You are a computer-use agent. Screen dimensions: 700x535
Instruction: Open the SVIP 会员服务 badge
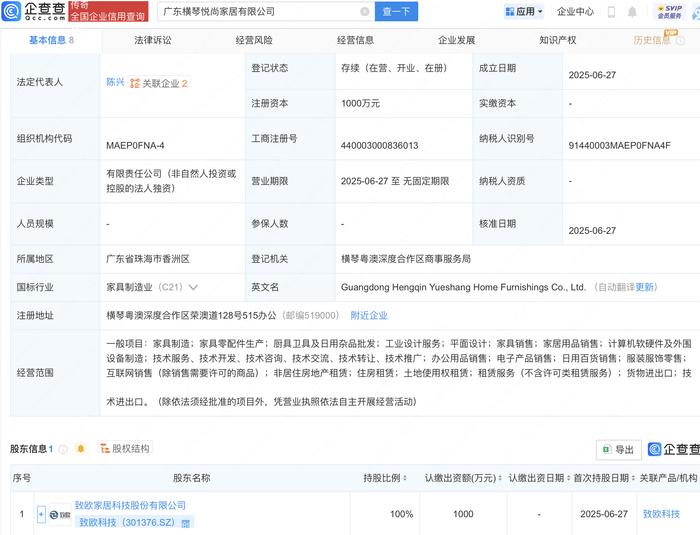(x=669, y=12)
